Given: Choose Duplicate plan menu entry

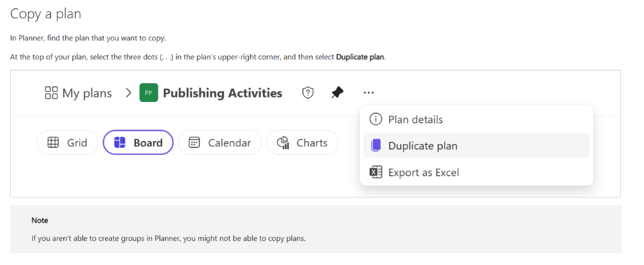Looking at the screenshot, I should pos(477,145).
